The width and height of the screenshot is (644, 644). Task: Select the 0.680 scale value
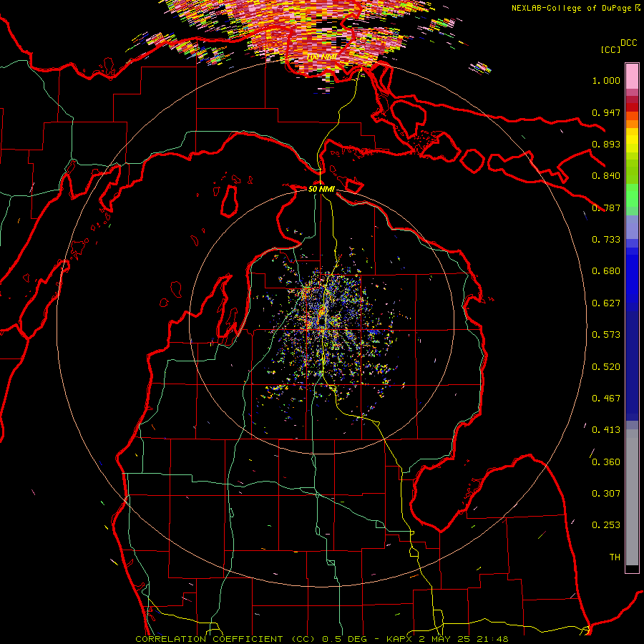[606, 271]
